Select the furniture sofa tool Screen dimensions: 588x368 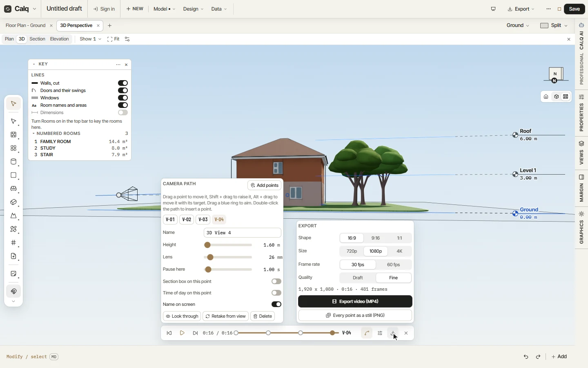click(13, 189)
